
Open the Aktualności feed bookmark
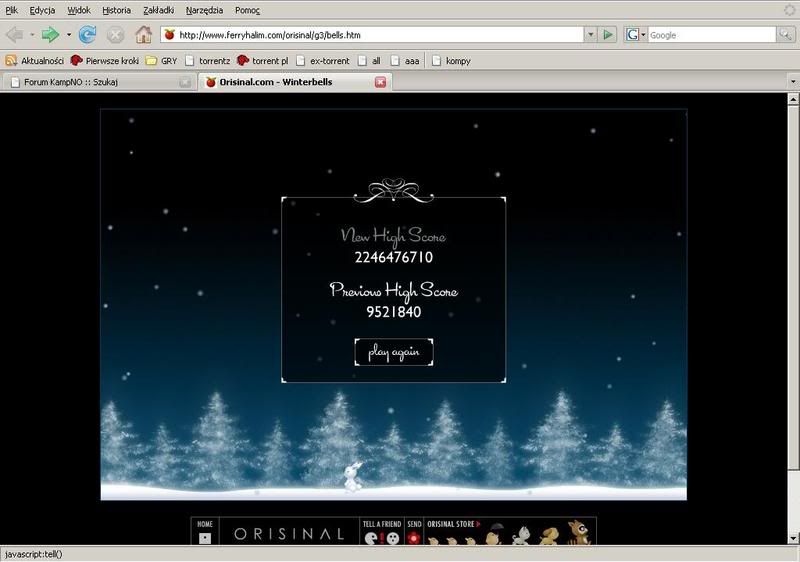click(x=35, y=61)
